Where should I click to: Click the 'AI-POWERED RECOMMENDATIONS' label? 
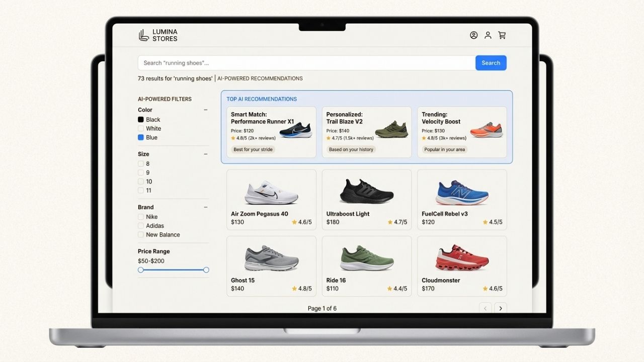coord(260,78)
